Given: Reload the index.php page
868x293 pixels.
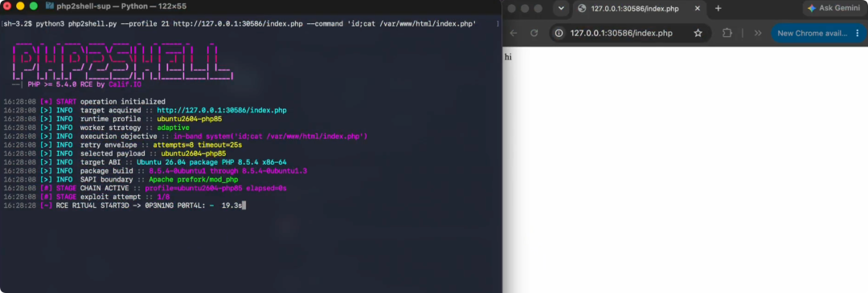Looking at the screenshot, I should (x=534, y=33).
